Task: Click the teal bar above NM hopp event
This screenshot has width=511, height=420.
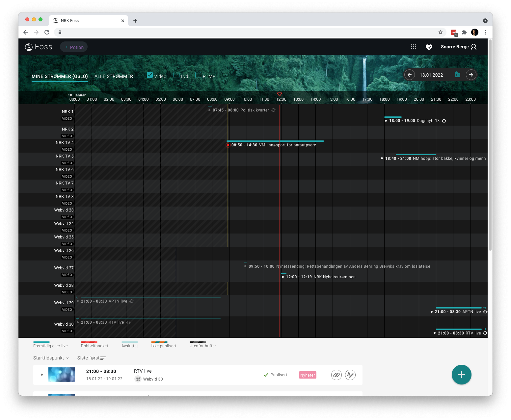Action: 416,155
